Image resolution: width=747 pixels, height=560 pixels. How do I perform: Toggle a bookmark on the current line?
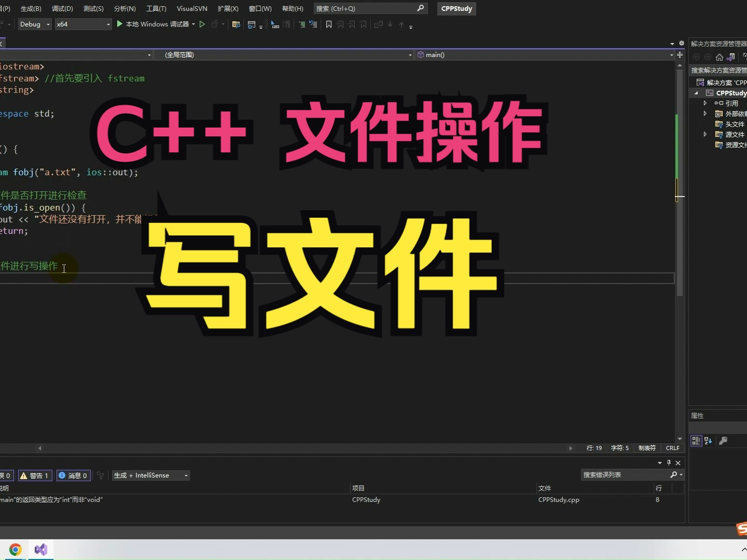[x=328, y=24]
